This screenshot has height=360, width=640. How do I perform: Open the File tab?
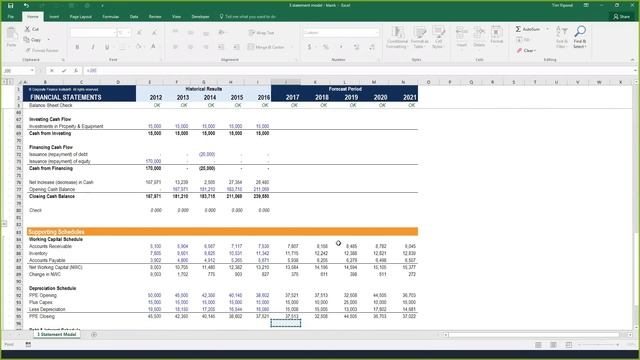[11, 17]
